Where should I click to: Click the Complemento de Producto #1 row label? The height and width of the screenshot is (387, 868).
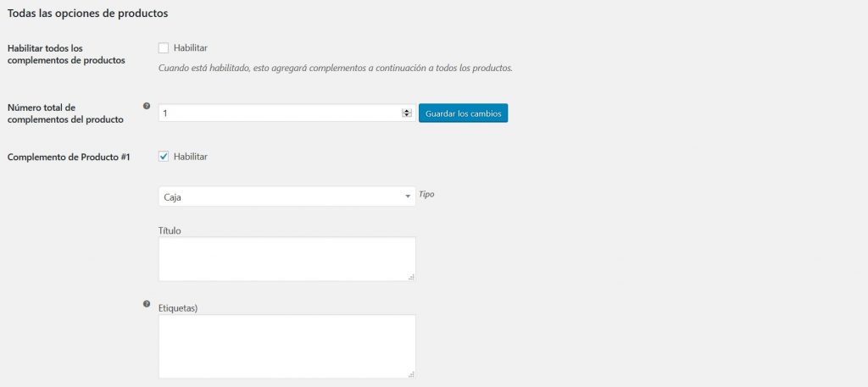point(69,157)
